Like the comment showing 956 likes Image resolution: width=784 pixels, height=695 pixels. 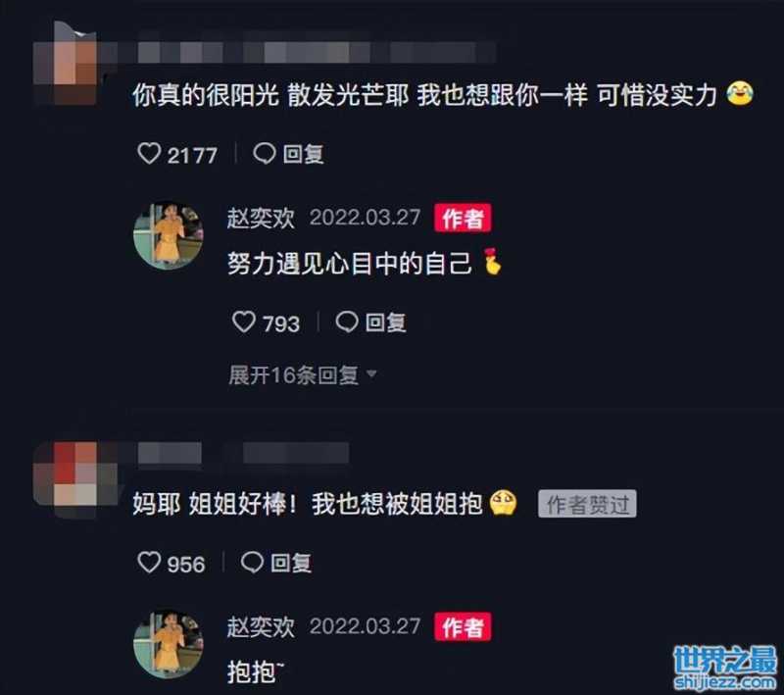pos(149,562)
